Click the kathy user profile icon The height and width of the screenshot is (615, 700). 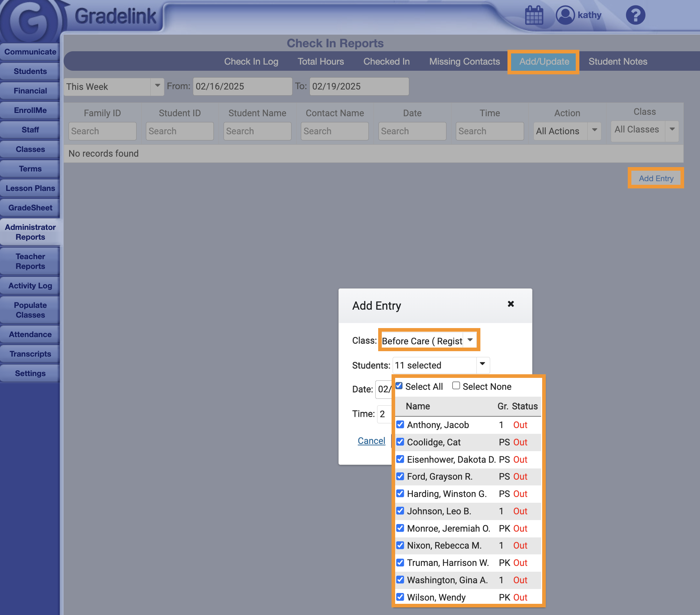pyautogui.click(x=565, y=15)
